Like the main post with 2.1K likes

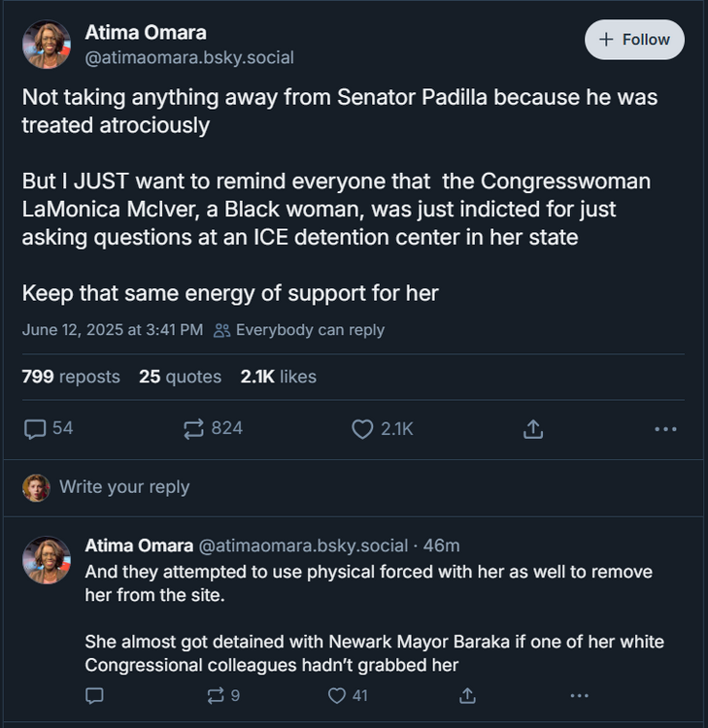pyautogui.click(x=362, y=428)
